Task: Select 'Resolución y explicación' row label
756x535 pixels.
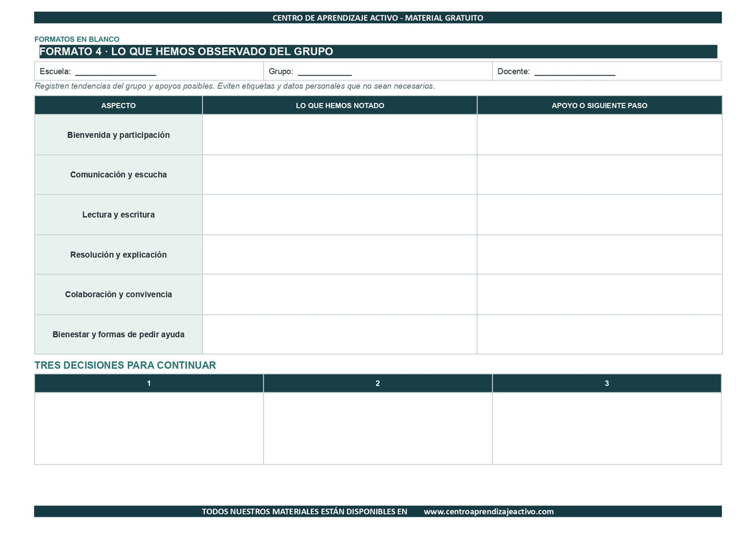Action: point(118,255)
